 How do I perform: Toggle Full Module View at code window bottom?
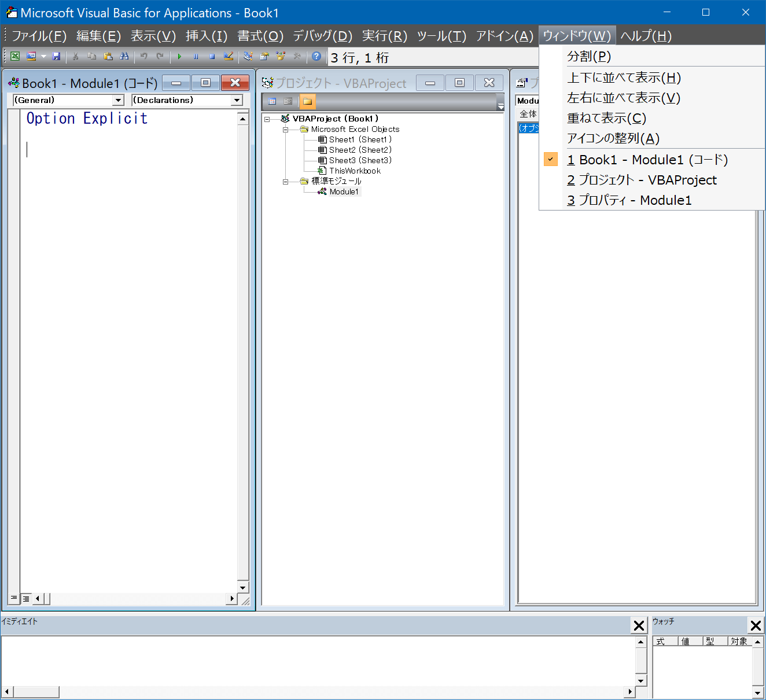click(26, 598)
